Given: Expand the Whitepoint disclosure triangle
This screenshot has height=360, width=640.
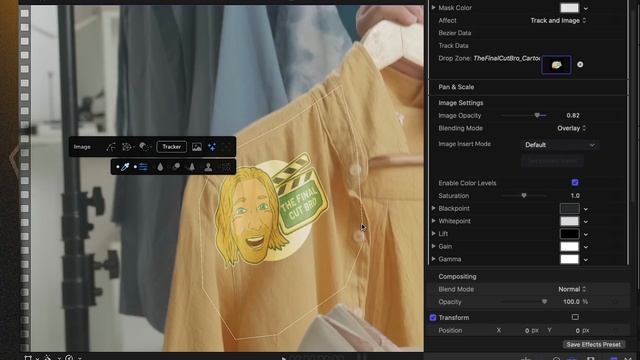Looking at the screenshot, I should tap(433, 221).
